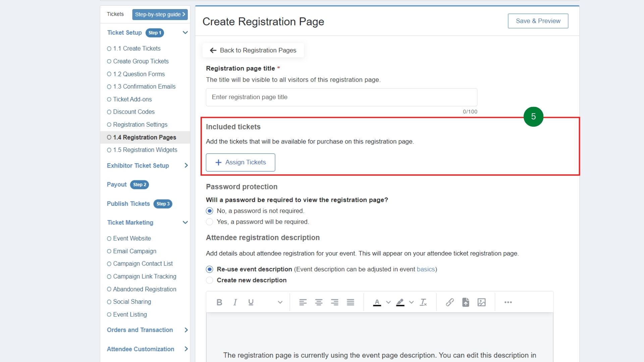Viewport: 644px width, 362px height.
Task: Choose the "Create new description" option
Action: [209, 280]
